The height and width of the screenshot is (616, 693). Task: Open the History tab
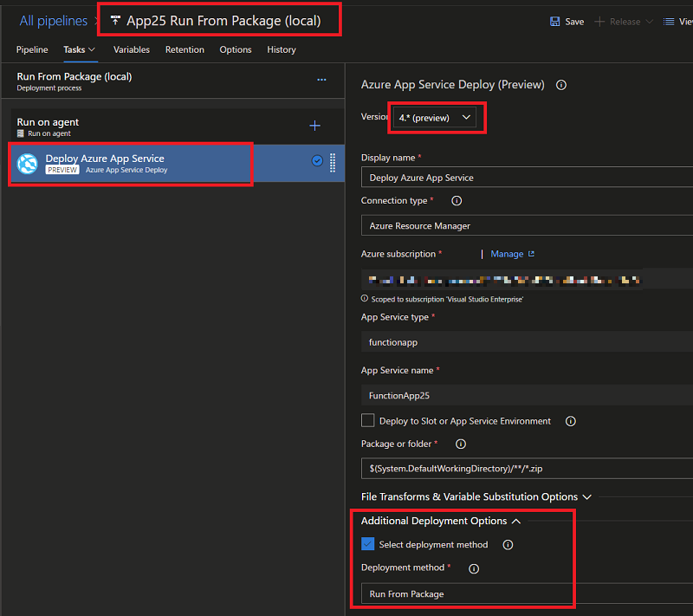click(282, 50)
